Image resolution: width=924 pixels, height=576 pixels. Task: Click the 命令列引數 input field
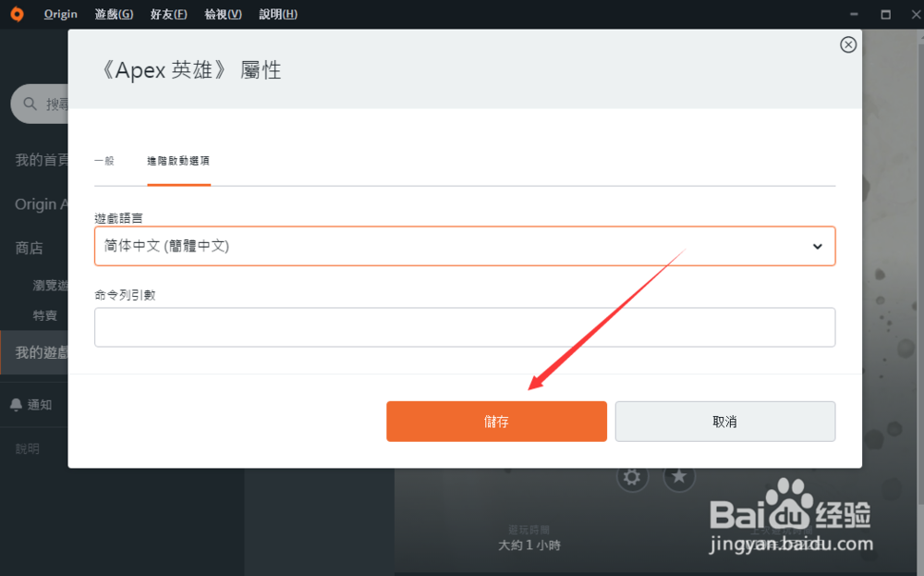[x=465, y=327]
